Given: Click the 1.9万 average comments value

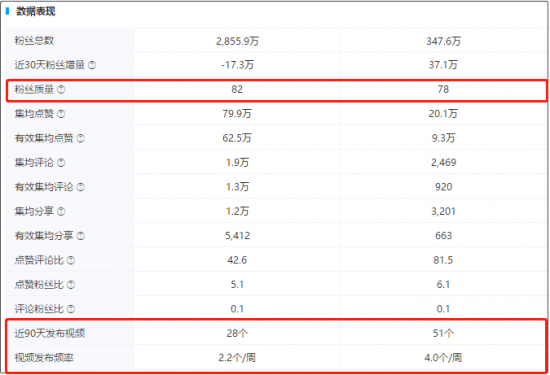Looking at the screenshot, I should tap(237, 162).
